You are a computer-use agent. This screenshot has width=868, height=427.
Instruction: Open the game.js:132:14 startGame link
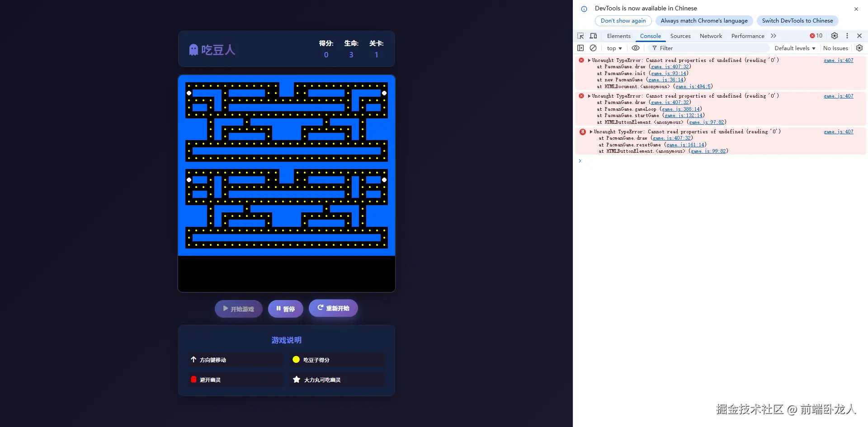[684, 116]
